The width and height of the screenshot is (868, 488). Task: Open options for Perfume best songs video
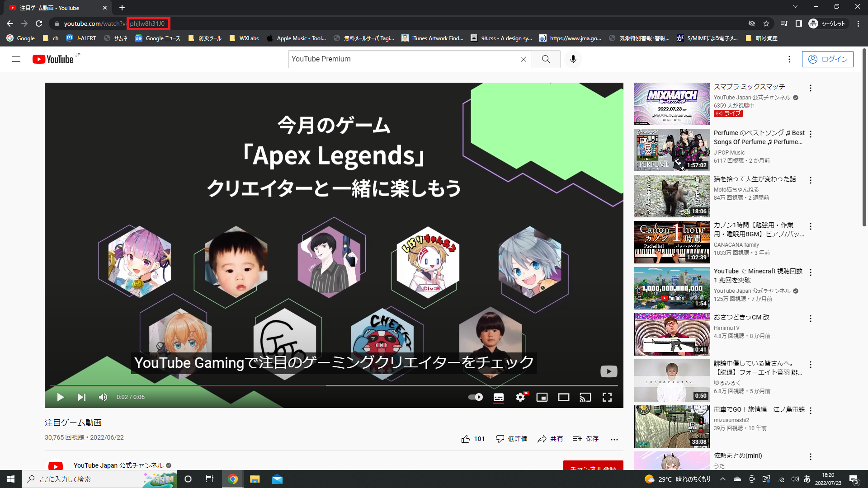pyautogui.click(x=811, y=134)
